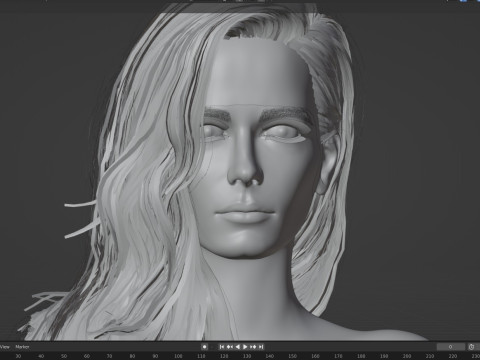Image resolution: width=480 pixels, height=360 pixels.
Task: Jump to the next keyframe
Action: (x=253, y=347)
